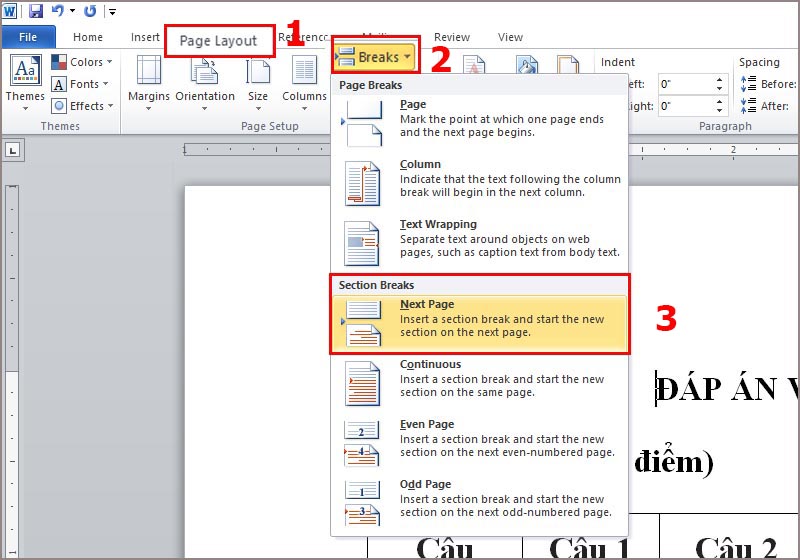
Task: Select Continuous section break
Action: [x=479, y=384]
